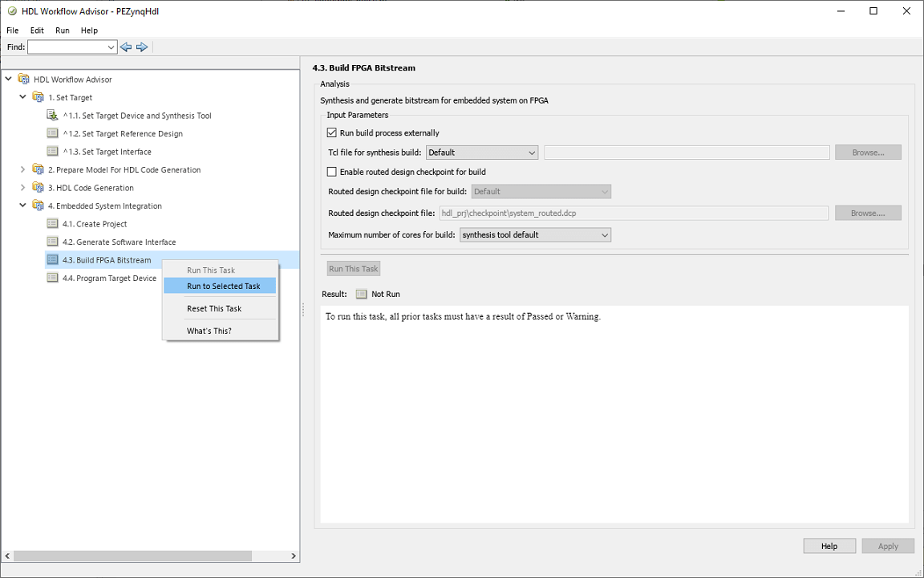Open the Run menu
This screenshot has height=578, width=924.
[63, 31]
